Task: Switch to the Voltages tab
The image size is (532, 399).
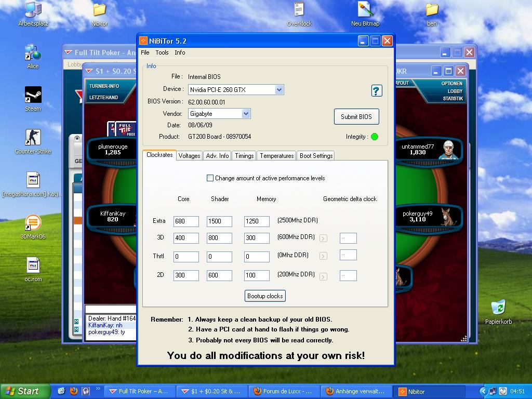Action: point(189,156)
